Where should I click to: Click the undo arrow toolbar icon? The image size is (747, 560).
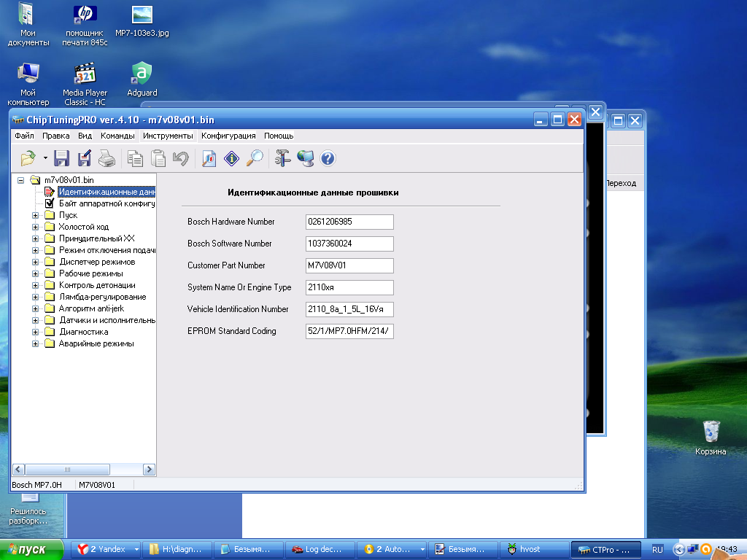click(180, 157)
